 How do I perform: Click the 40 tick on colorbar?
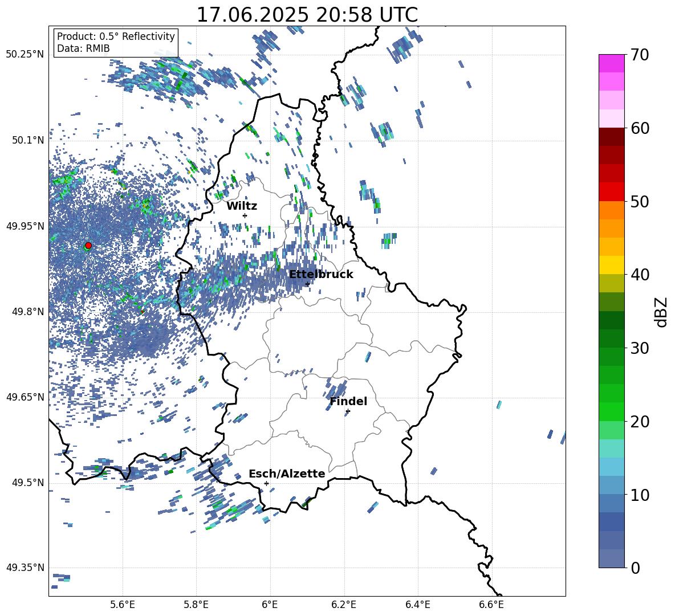pyautogui.click(x=640, y=275)
